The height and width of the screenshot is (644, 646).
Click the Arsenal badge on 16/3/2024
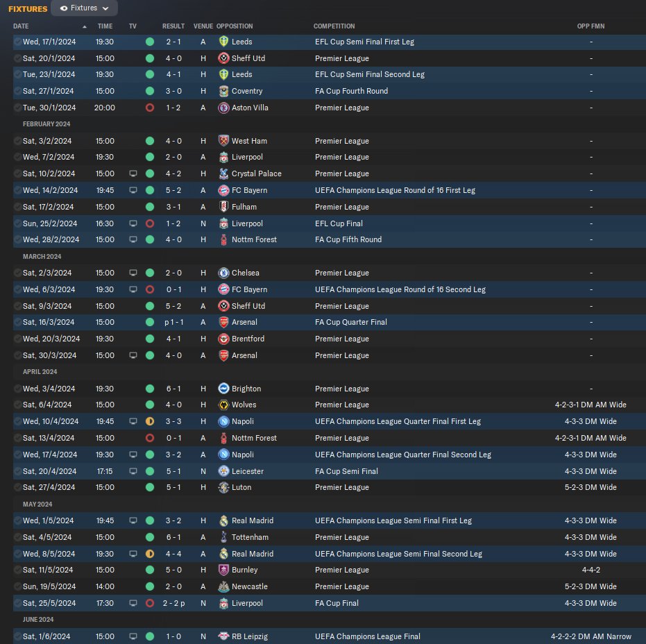point(223,322)
